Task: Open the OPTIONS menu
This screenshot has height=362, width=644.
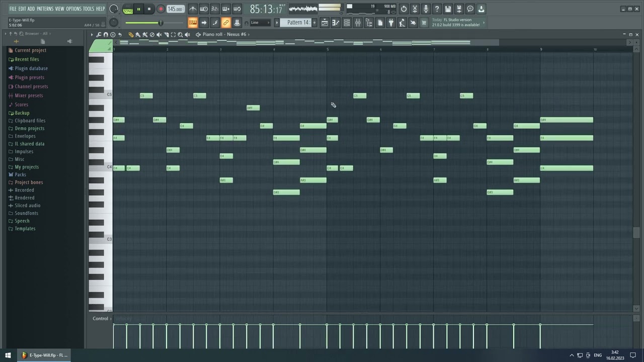Action: click(73, 9)
